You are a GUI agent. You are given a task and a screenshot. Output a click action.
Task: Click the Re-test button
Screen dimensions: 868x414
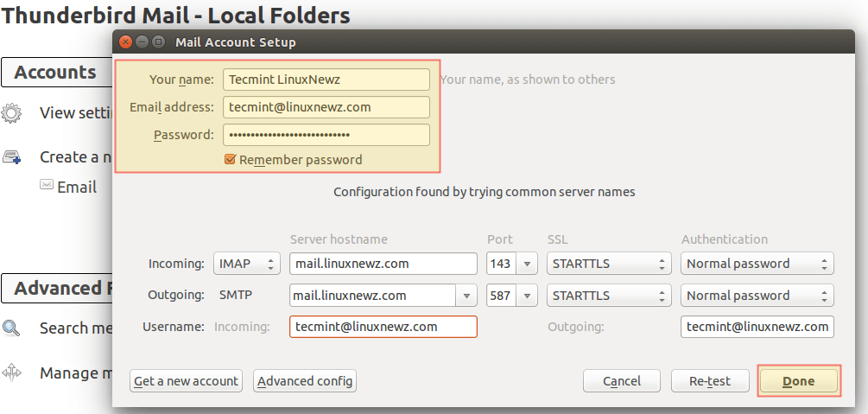click(709, 381)
